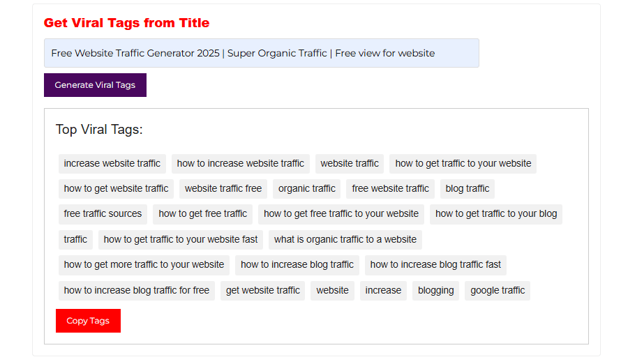
Task: Select 'how to get free traffic to your website'
Action: pyautogui.click(x=341, y=214)
